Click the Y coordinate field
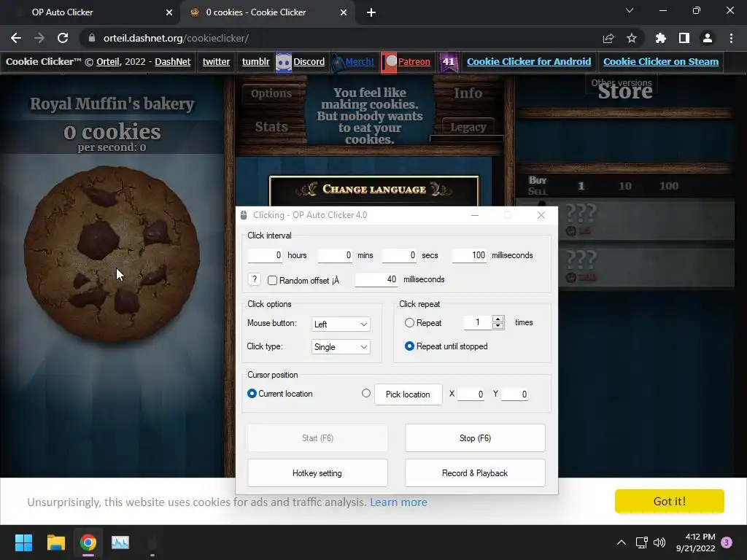The height and width of the screenshot is (560, 747). [514, 394]
